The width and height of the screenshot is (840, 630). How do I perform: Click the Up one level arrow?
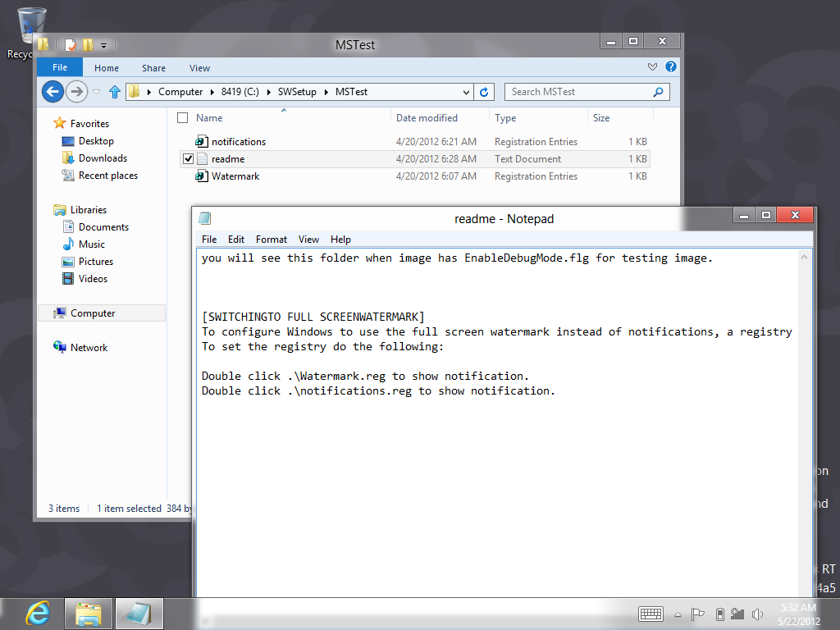[115, 92]
